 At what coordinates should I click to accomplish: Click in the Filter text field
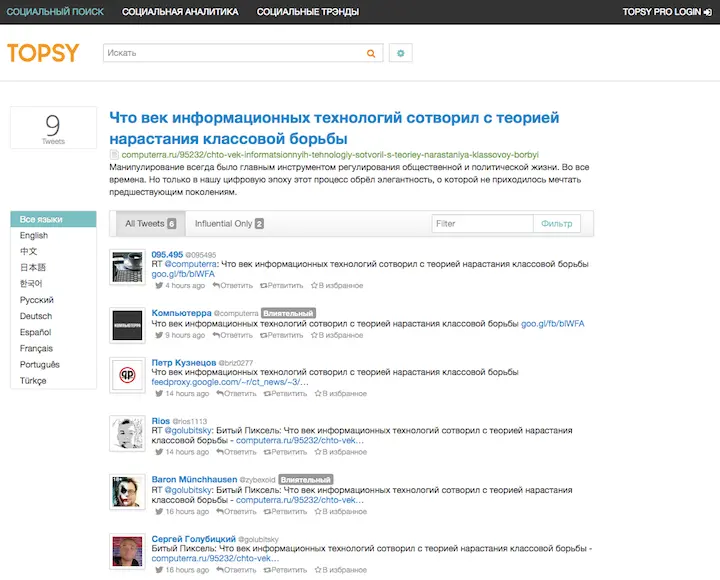point(483,224)
